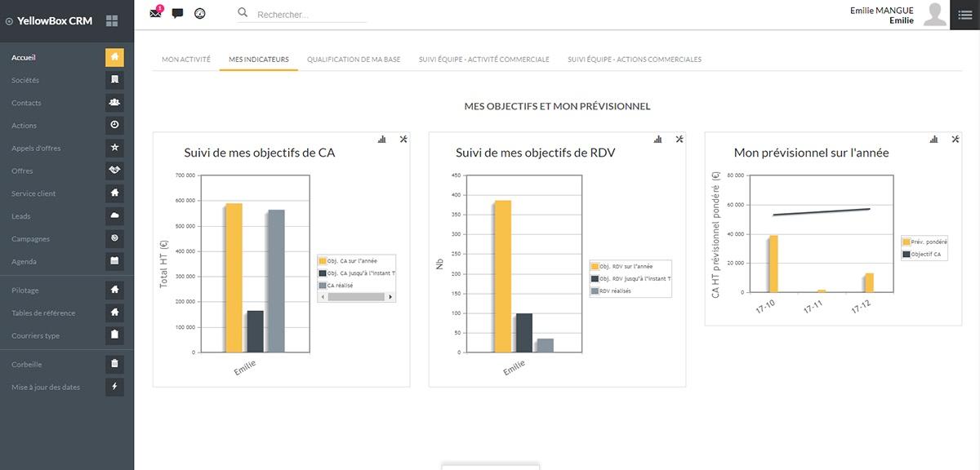Click chart-type icon on objectifs de CA widget
The image size is (980, 470).
(x=382, y=140)
